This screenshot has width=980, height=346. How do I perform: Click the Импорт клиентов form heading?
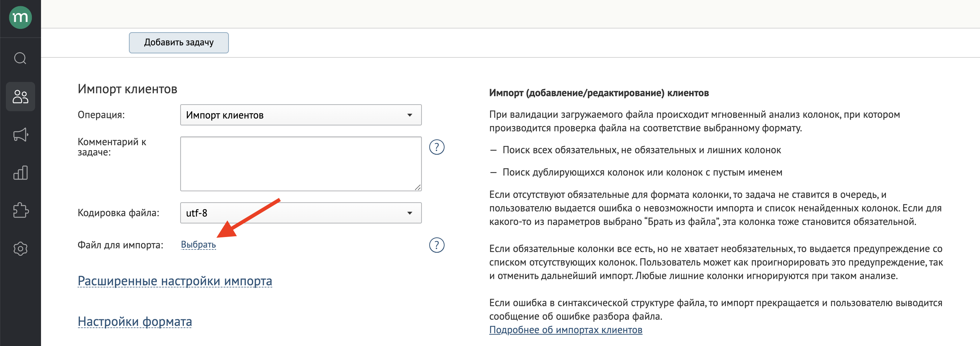click(127, 89)
